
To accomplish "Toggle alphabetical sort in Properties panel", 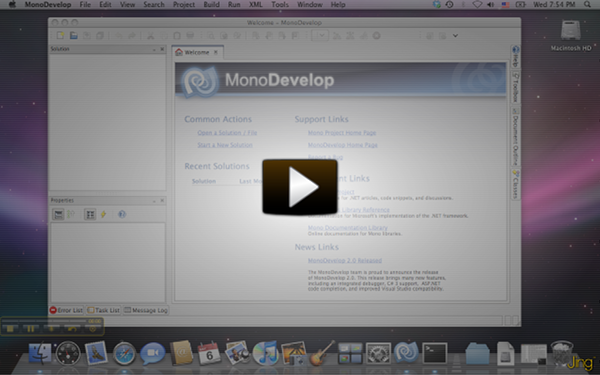I will tap(71, 214).
